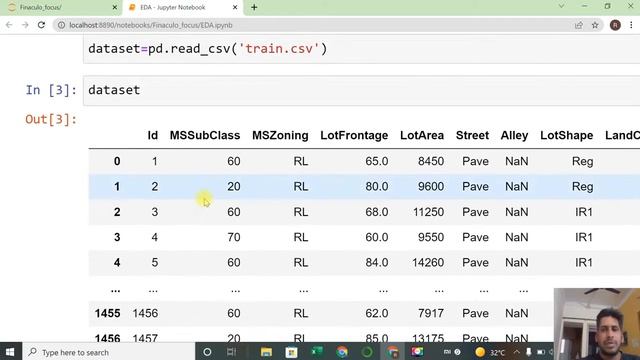Image resolution: width=640 pixels, height=360 pixels.
Task: Close the Finaculo_focus/ tab
Action: tap(115, 7)
